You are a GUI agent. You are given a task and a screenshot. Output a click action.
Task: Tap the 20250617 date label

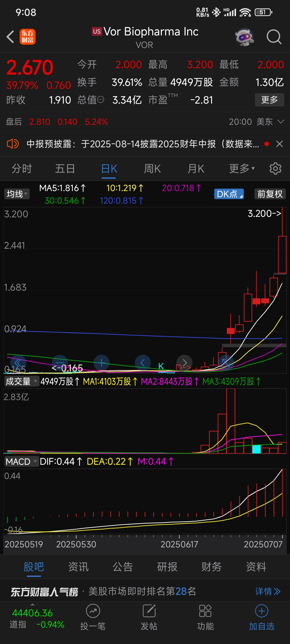click(x=179, y=544)
